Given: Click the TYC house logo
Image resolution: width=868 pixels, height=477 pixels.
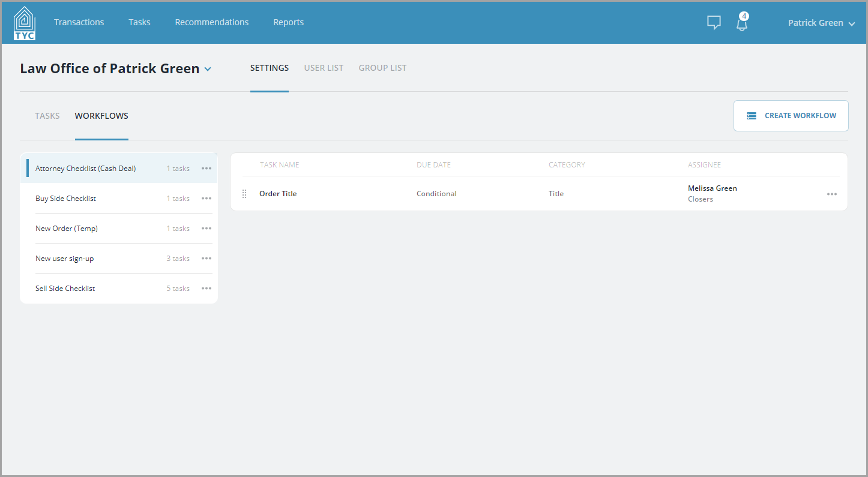Looking at the screenshot, I should point(25,23).
